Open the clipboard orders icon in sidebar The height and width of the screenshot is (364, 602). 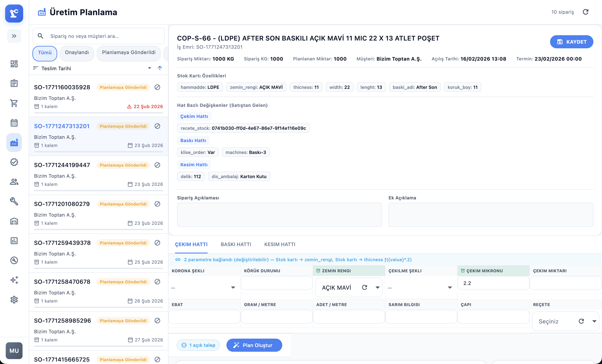coord(14,83)
